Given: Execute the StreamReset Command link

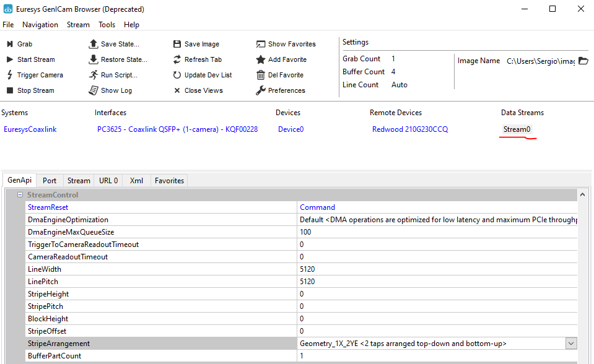Looking at the screenshot, I should point(318,207).
